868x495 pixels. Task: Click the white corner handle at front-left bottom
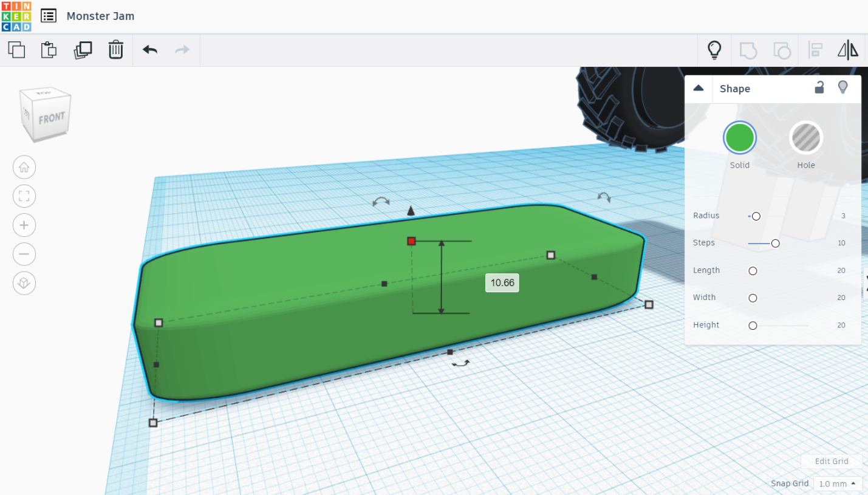[153, 423]
